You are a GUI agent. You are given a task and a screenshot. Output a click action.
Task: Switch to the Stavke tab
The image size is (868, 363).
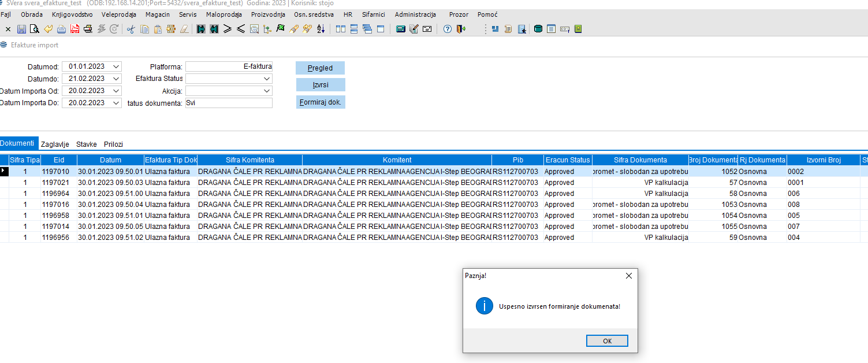(x=86, y=144)
